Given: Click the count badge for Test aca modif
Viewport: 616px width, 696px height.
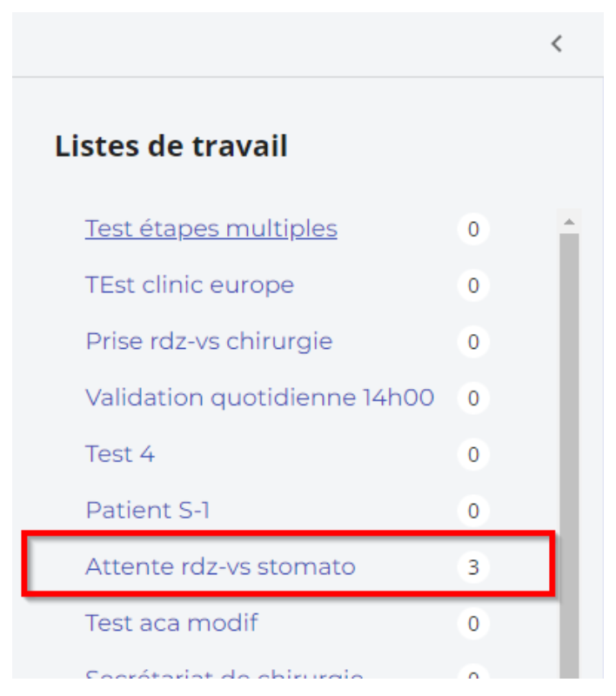Looking at the screenshot, I should (x=473, y=624).
